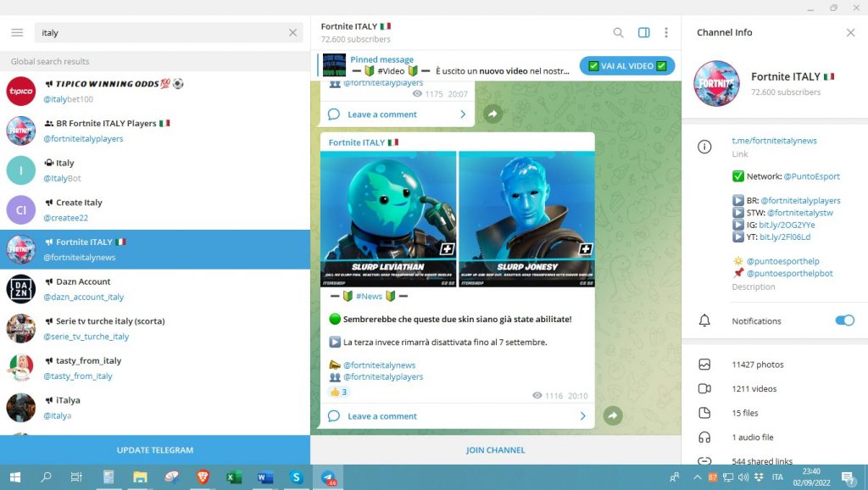Image resolution: width=868 pixels, height=490 pixels.
Task: Search within the Fortnite ITALY channel
Action: [x=618, y=33]
